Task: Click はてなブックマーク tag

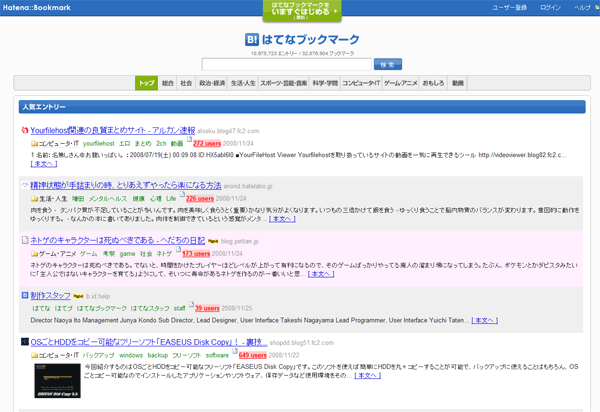Action: click(x=102, y=308)
